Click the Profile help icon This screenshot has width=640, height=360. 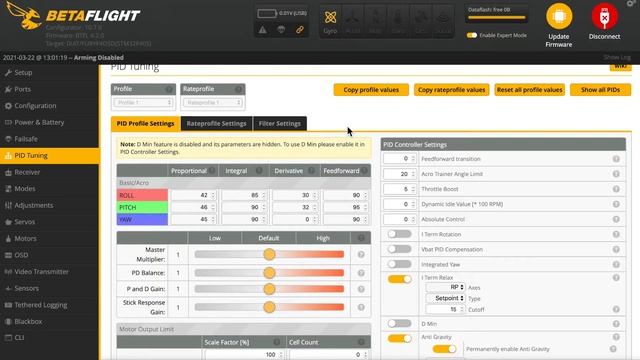click(169, 89)
